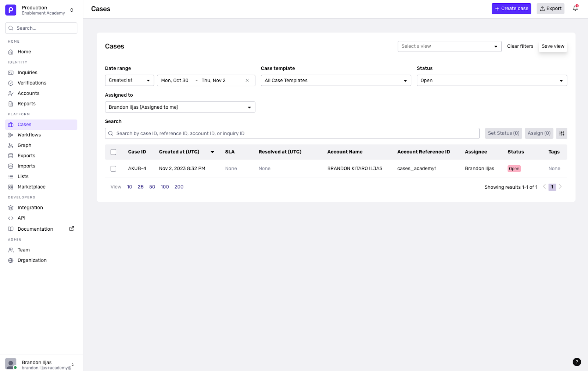The width and height of the screenshot is (588, 371).
Task: Open the Select a view dropdown
Action: (x=449, y=46)
